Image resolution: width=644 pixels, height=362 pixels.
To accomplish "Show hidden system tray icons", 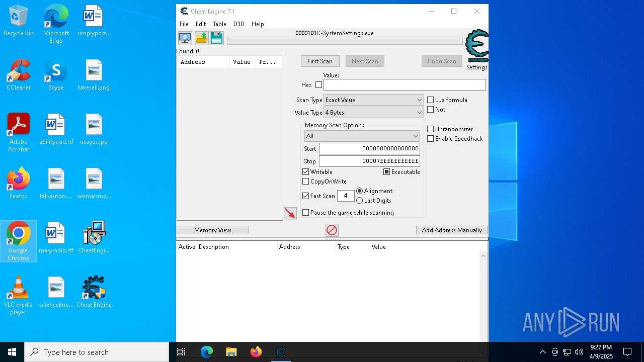I will pyautogui.click(x=542, y=352).
